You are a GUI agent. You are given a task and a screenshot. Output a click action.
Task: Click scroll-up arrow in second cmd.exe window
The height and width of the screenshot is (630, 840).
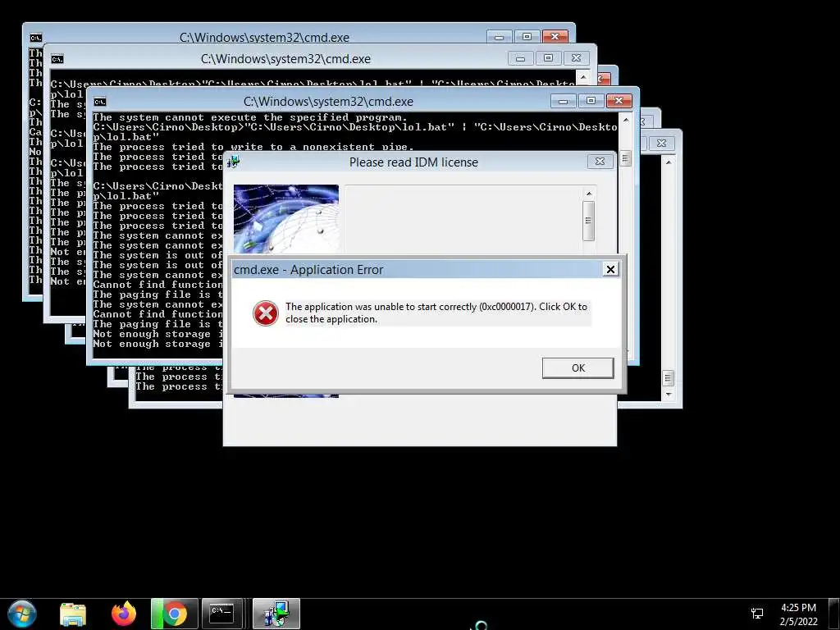coord(583,78)
